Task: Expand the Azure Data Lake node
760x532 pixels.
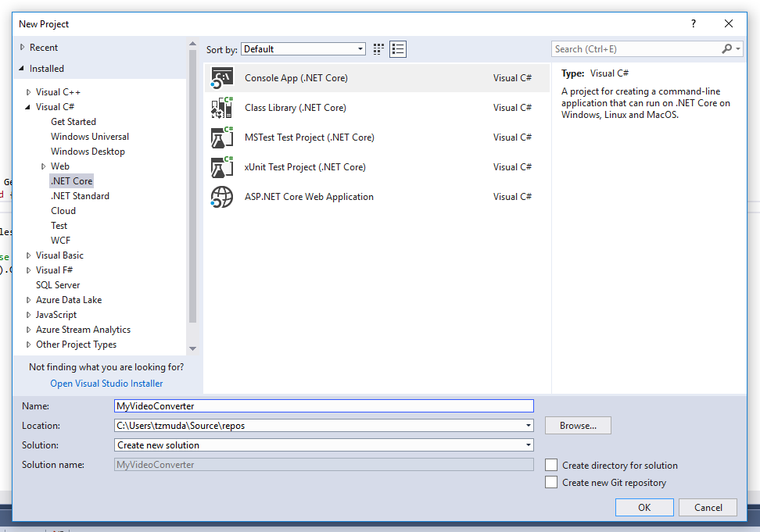Action: (28, 300)
